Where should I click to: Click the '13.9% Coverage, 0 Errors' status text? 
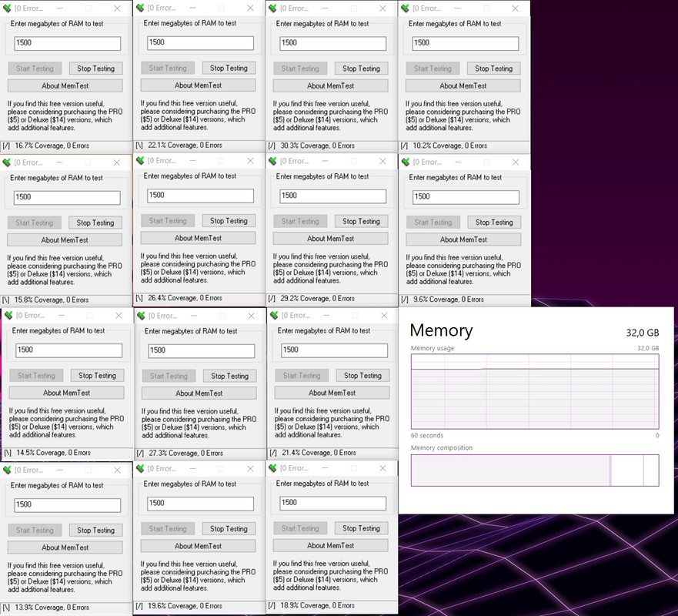click(x=52, y=608)
